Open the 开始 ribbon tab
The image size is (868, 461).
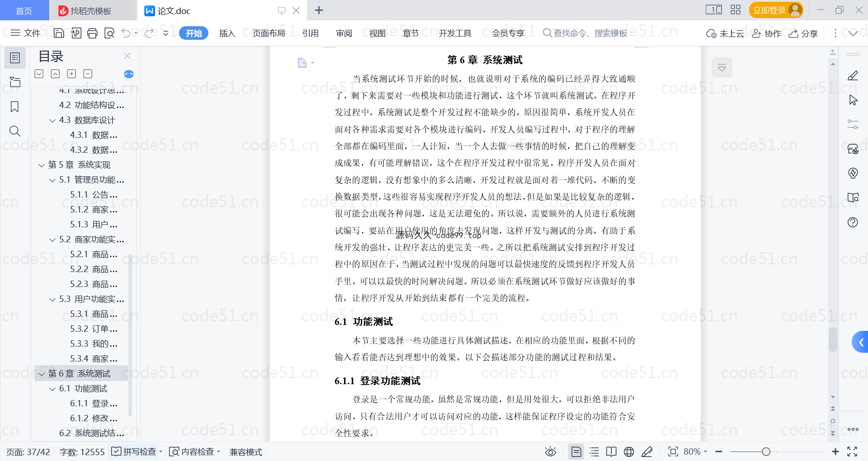[193, 33]
